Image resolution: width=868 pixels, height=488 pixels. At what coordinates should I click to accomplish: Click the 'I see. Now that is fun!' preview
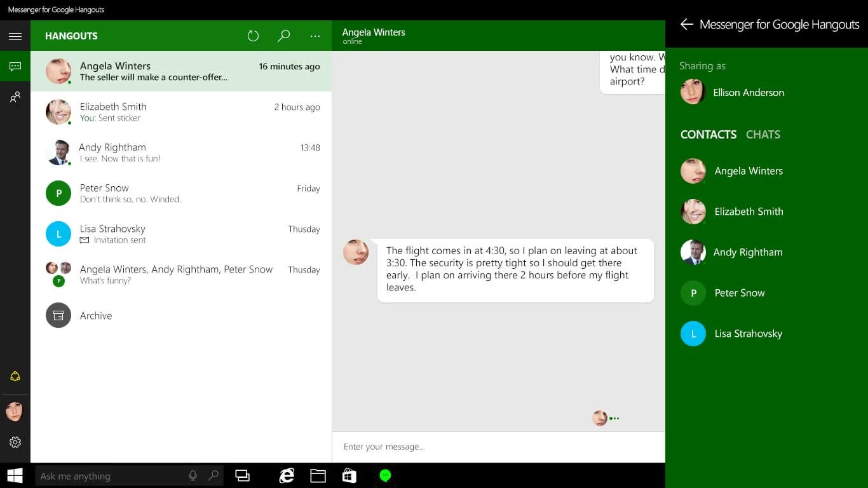pyautogui.click(x=120, y=159)
